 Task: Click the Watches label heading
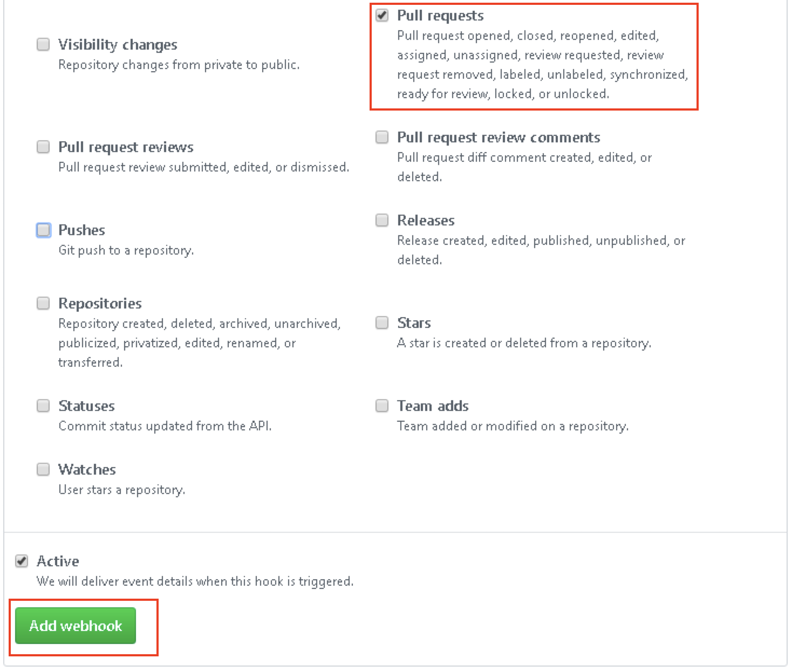point(87,470)
